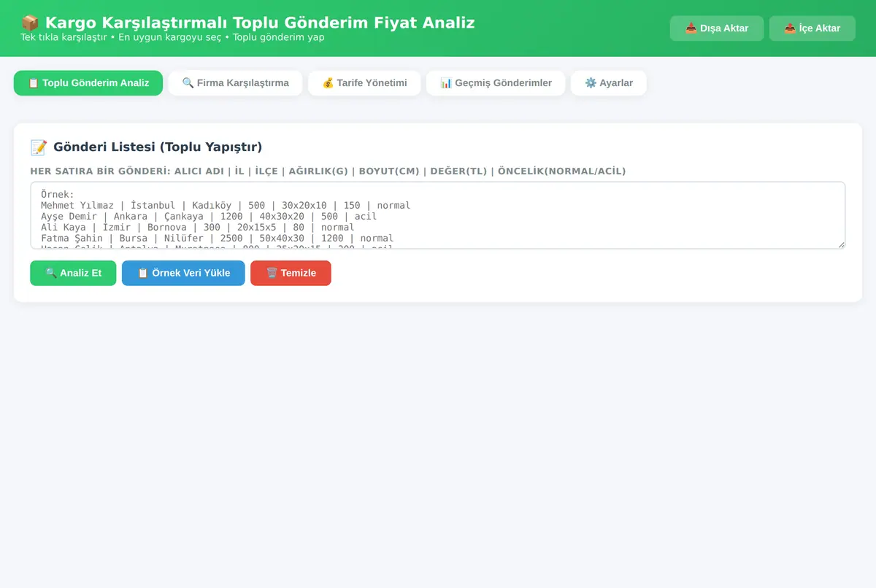Open the Toplu Gönderim Analiz tab
The width and height of the screenshot is (876, 588).
(88, 83)
